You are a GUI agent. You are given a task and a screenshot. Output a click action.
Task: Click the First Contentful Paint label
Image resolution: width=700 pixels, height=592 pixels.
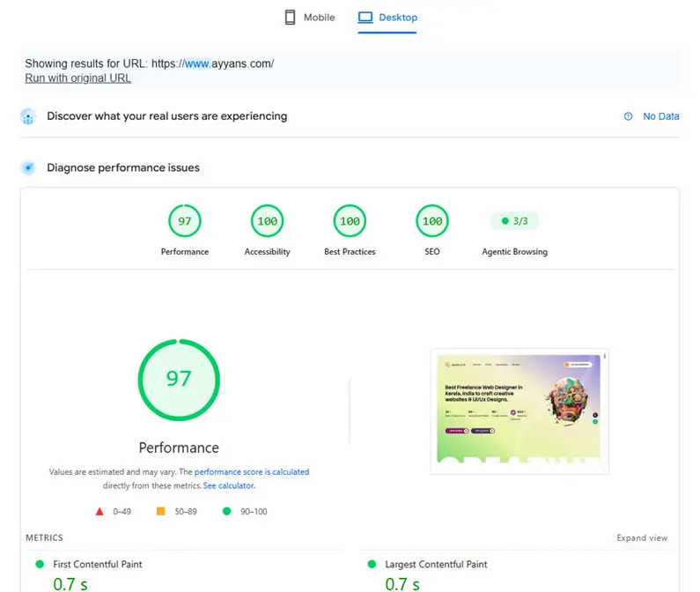(x=98, y=565)
